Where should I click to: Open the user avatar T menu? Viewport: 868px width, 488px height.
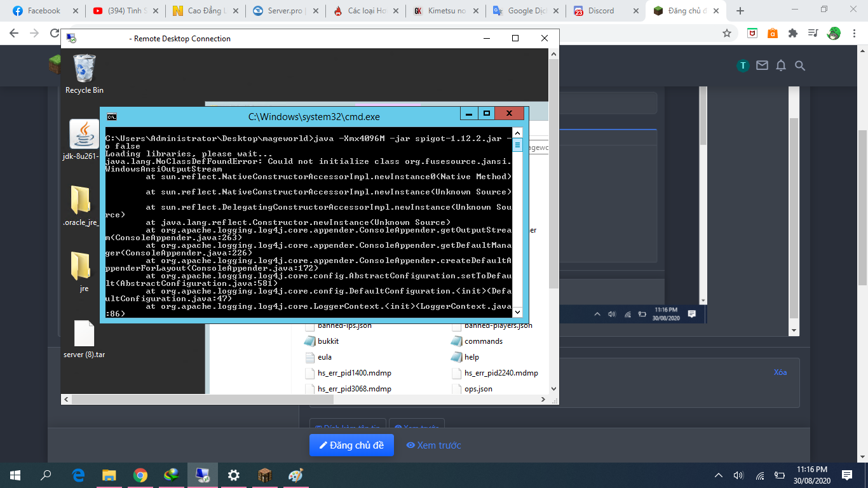743,65
